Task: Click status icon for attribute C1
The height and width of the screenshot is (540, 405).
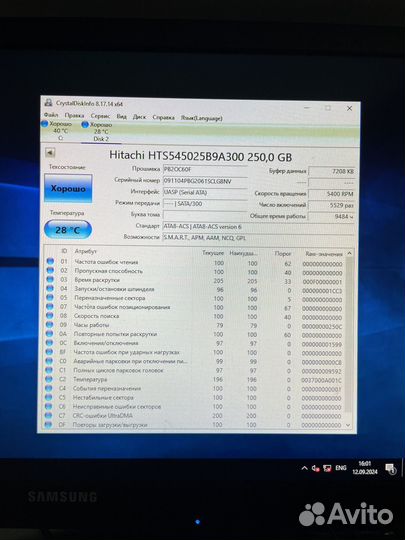Action: 49,370
